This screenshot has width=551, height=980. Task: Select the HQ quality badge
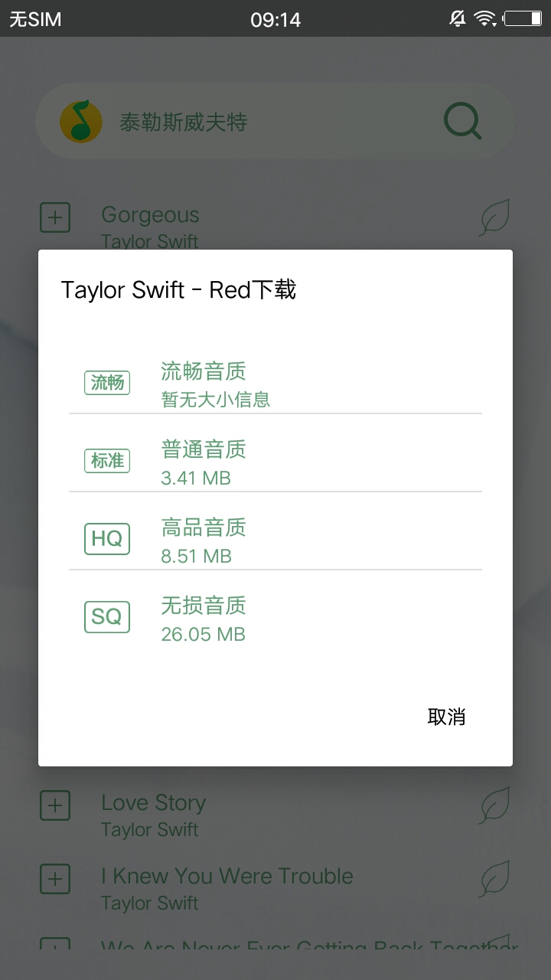pyautogui.click(x=107, y=539)
